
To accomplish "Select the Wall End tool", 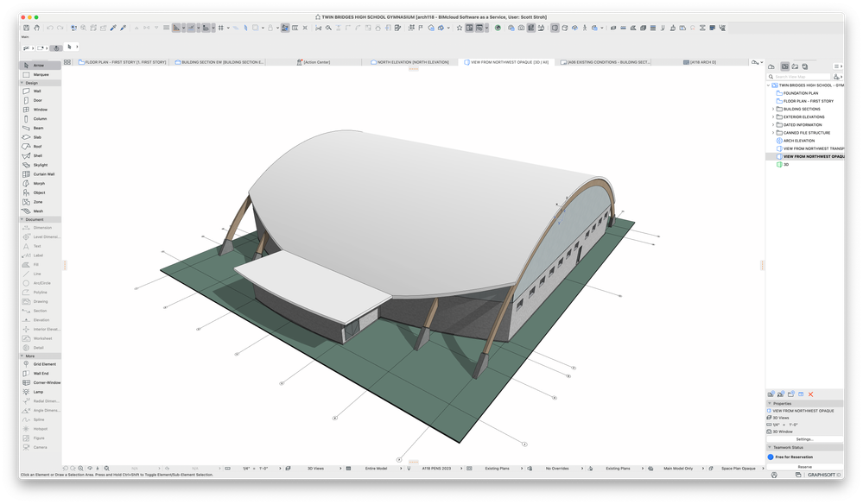I will [x=41, y=373].
